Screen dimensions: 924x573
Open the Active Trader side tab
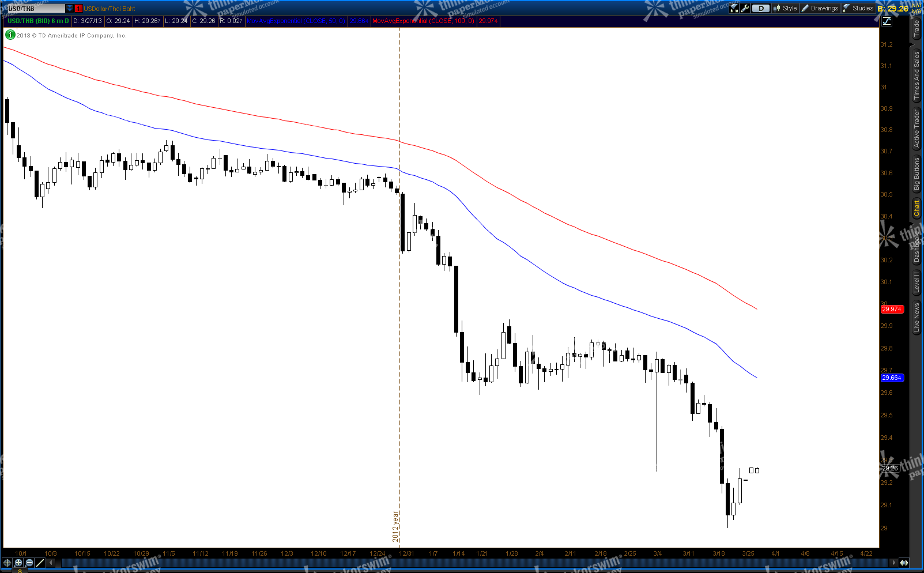[917, 129]
